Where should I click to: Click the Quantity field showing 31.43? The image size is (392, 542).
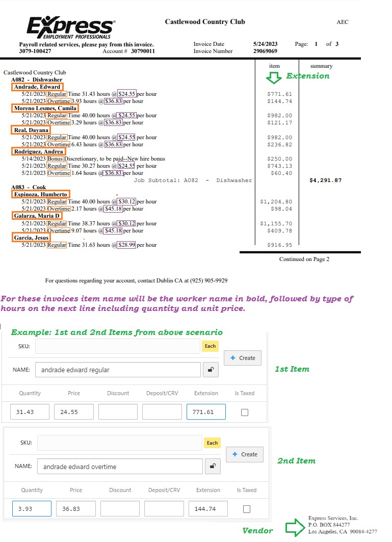pyautogui.click(x=30, y=412)
